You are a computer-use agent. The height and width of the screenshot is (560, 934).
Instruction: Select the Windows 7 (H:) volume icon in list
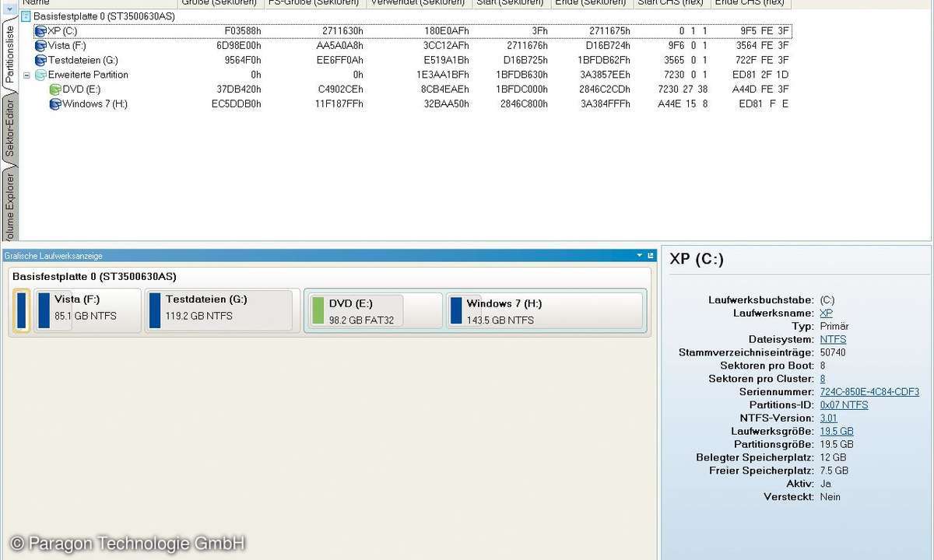54,104
